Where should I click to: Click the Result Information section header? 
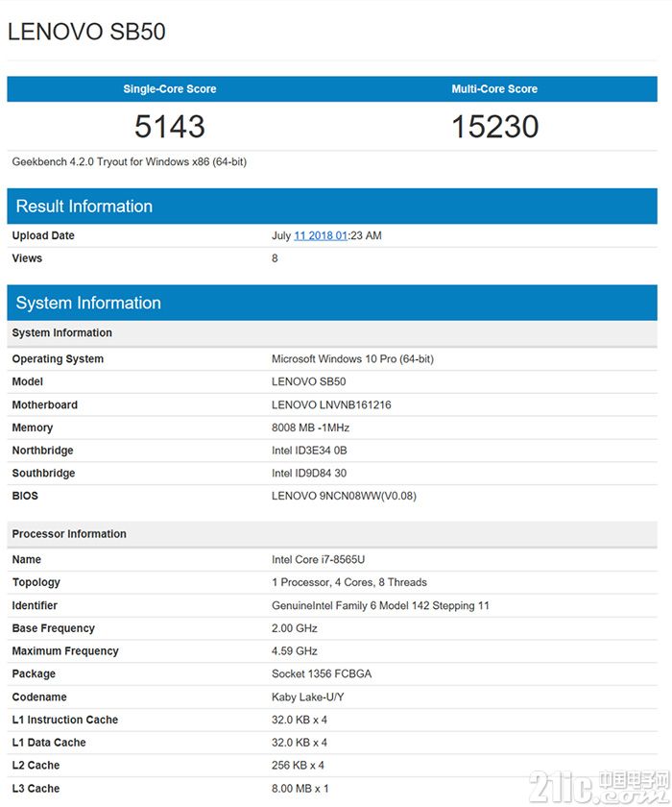(332, 207)
